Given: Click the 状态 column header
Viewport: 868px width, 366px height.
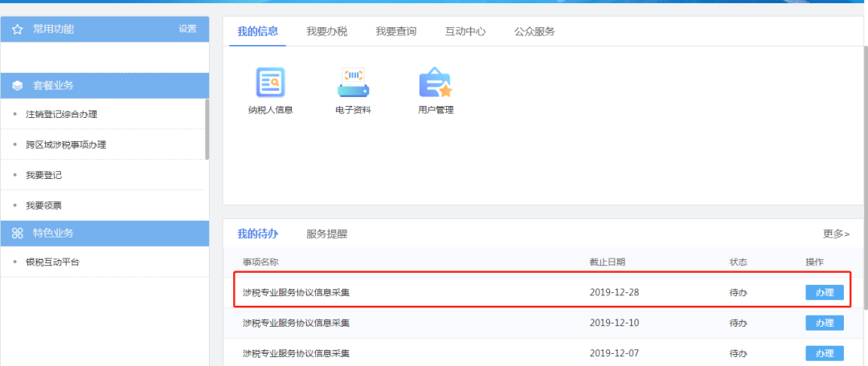Looking at the screenshot, I should [739, 262].
